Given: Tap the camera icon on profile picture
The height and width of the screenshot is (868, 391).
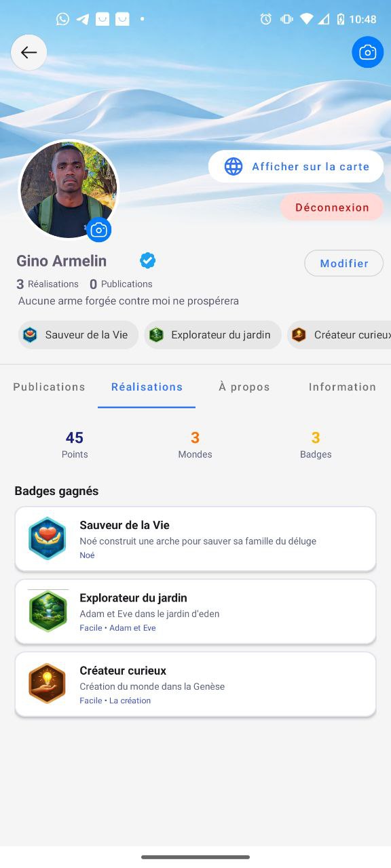Looking at the screenshot, I should [99, 230].
